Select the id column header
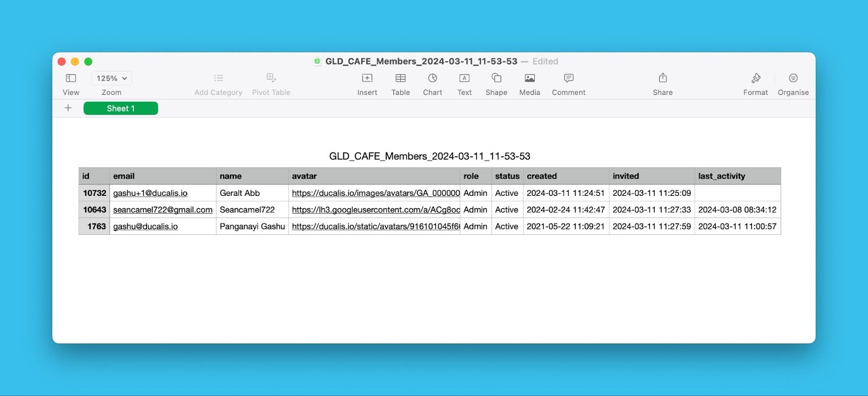 click(x=94, y=176)
